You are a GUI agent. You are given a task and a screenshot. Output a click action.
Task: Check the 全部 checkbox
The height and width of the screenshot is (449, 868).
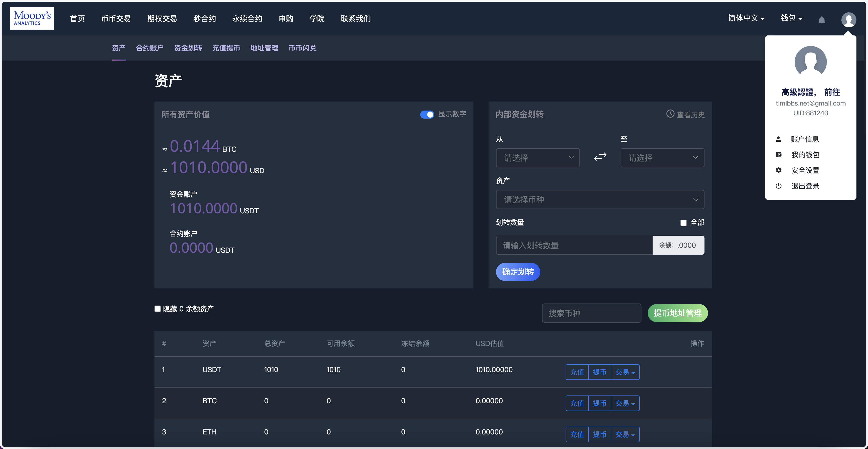(x=683, y=223)
